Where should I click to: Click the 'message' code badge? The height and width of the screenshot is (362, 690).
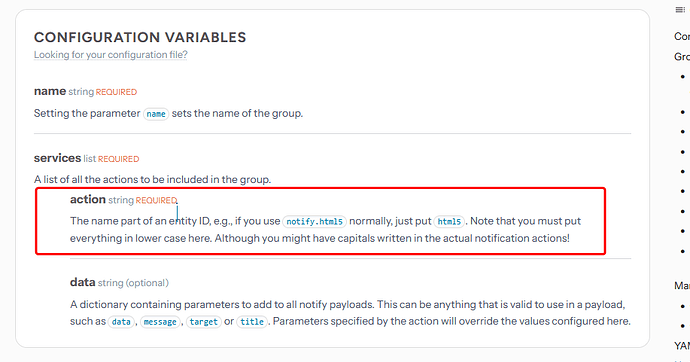pos(160,322)
